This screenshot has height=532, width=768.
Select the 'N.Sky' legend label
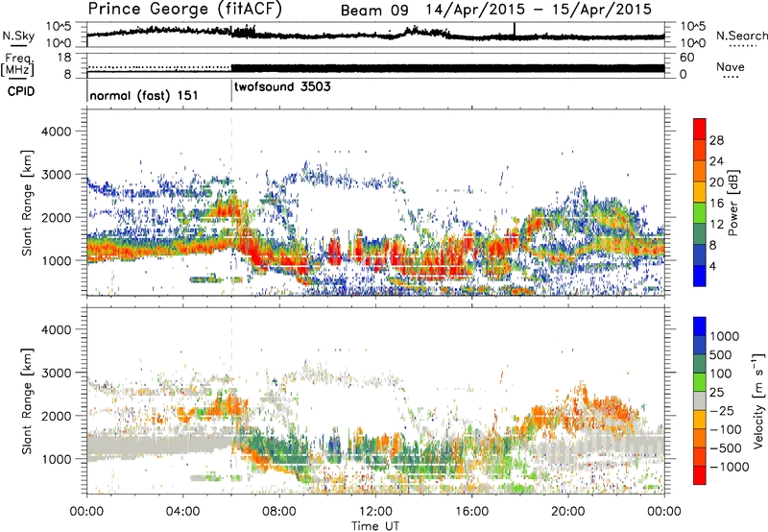click(18, 36)
